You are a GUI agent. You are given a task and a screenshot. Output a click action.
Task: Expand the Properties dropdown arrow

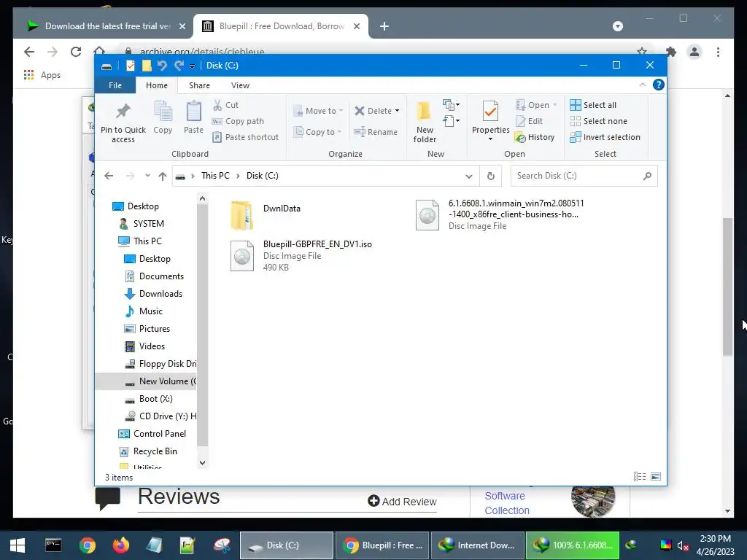(491, 139)
